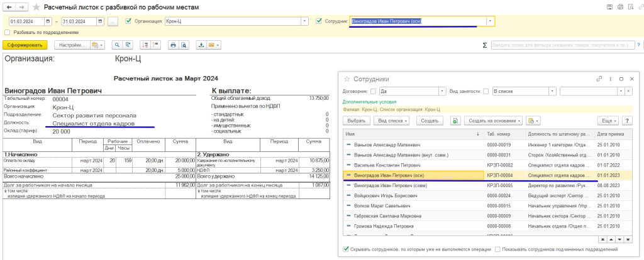The image size is (644, 260).
Task: Uncheck Скрывать сотрудников, по которым уже не выполняются операции
Action: coord(347,249)
